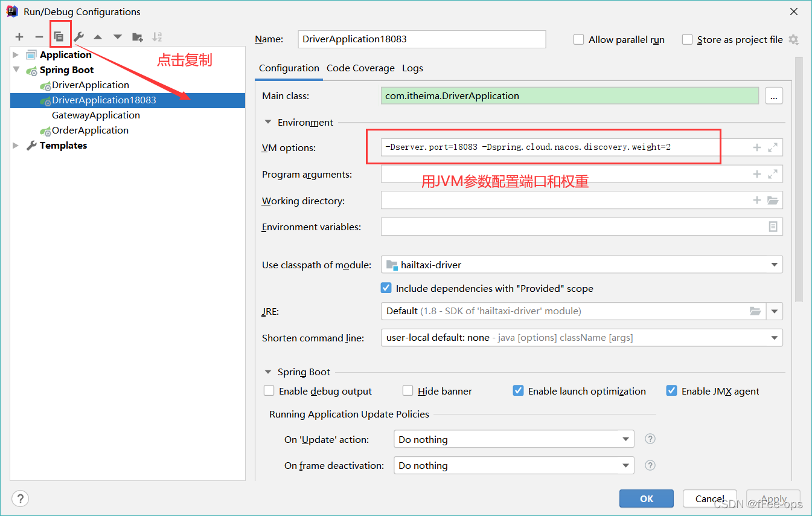Browse for working directory folder

(x=773, y=201)
